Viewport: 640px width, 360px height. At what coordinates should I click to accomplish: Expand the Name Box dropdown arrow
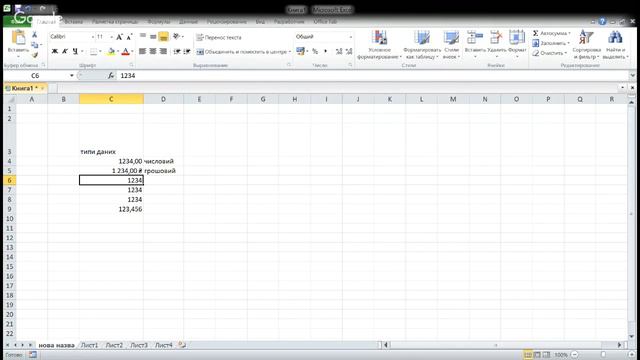pyautogui.click(x=71, y=76)
